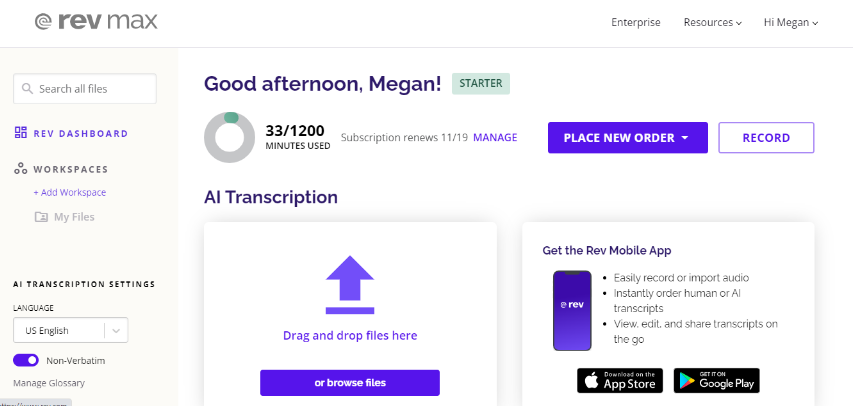Open the Download on the App Store badge

pyautogui.click(x=620, y=380)
